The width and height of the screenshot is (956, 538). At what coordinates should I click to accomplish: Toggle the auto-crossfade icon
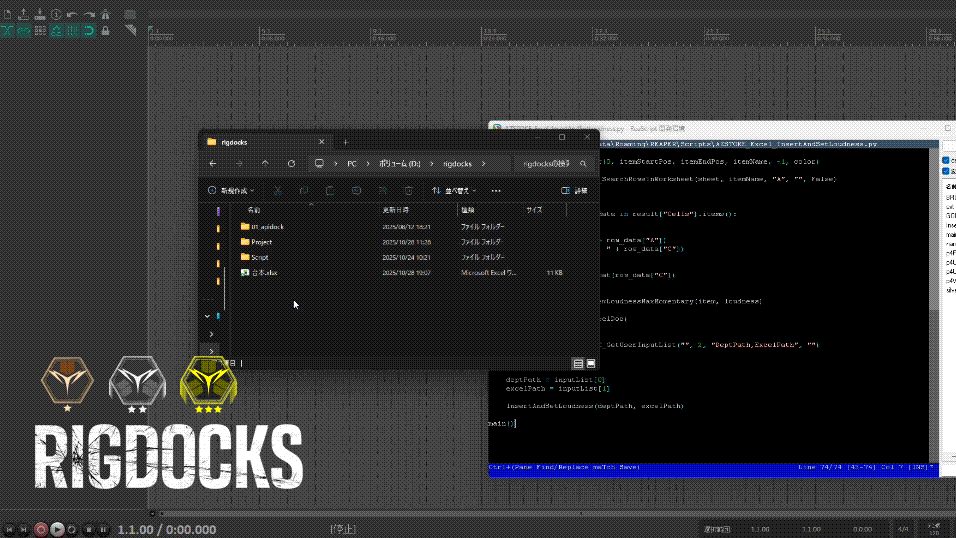pyautogui.click(x=7, y=30)
